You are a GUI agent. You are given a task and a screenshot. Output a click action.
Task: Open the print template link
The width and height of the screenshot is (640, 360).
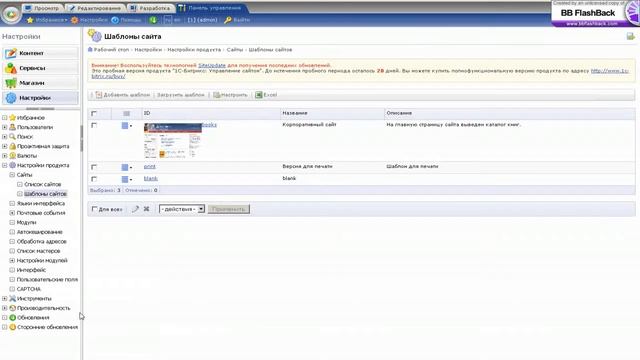click(149, 167)
